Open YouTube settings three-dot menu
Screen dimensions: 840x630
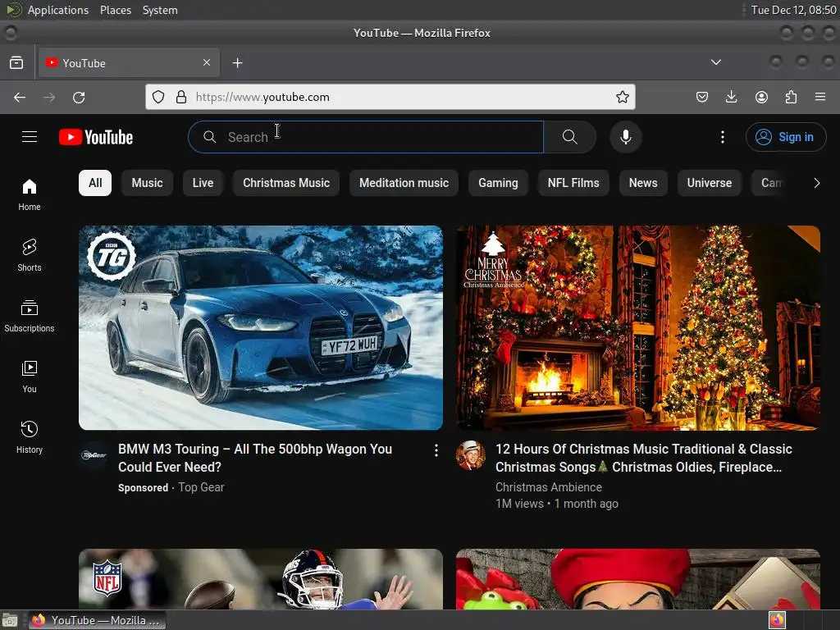tap(722, 137)
